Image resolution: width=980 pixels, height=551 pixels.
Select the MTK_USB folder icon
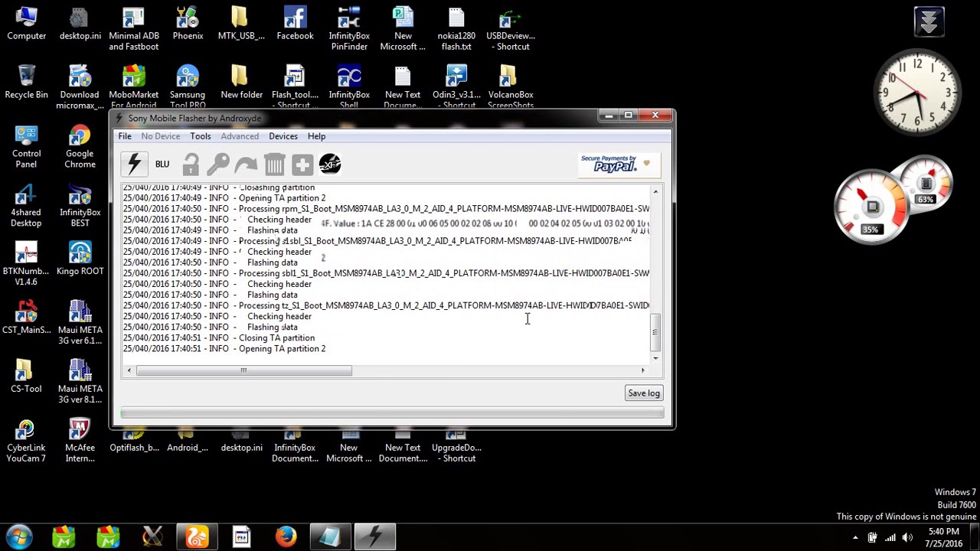(x=241, y=24)
